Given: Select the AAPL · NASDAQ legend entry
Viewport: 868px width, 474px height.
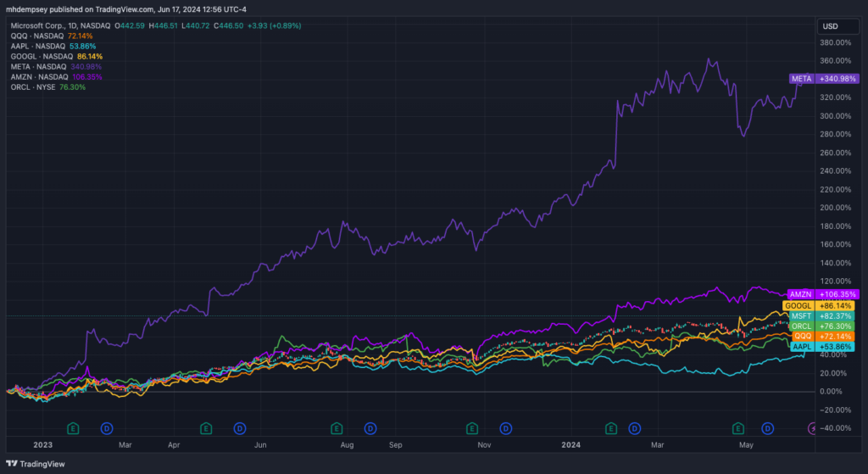Looking at the screenshot, I should click(x=53, y=46).
